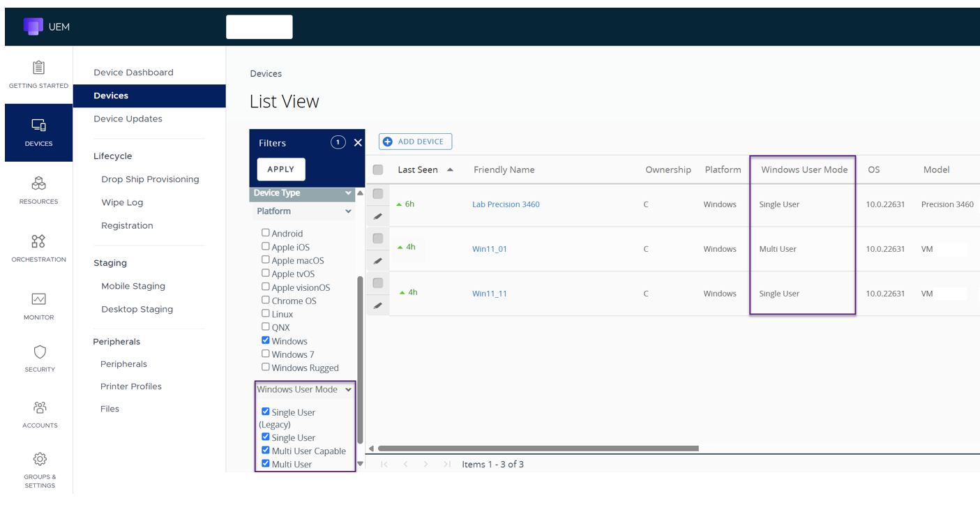Image resolution: width=980 pixels, height=505 pixels.
Task: Disable the Multi User Capable filter
Action: pos(266,450)
